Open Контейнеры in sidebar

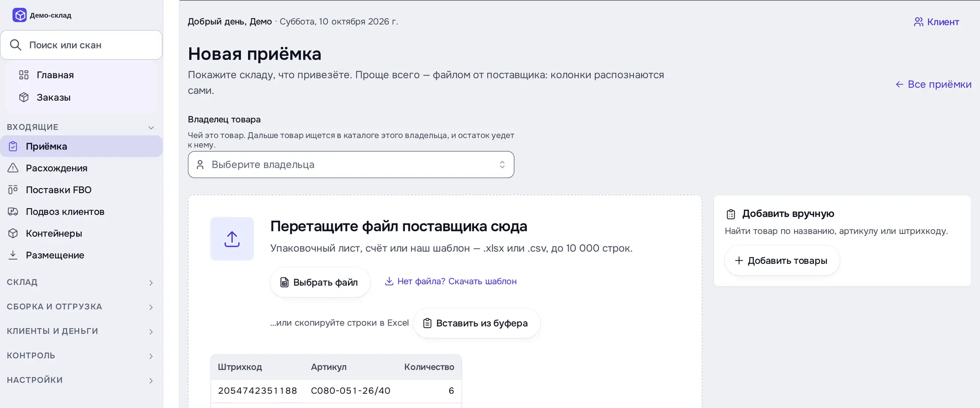coord(82,233)
